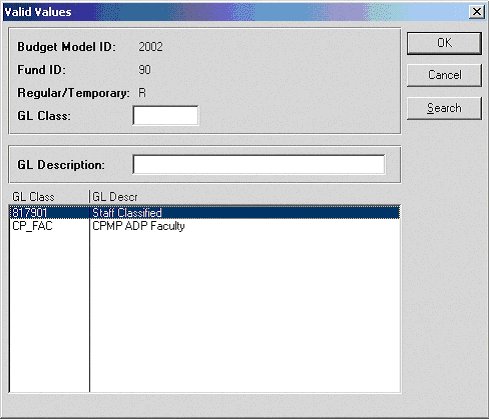The image size is (489, 419).
Task: Click into the GL Description text field
Action: click(x=259, y=164)
